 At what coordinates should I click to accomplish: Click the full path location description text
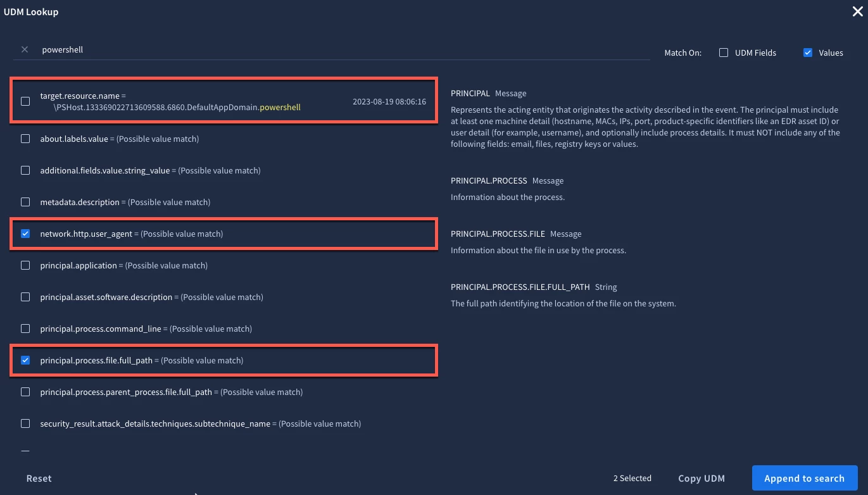563,303
